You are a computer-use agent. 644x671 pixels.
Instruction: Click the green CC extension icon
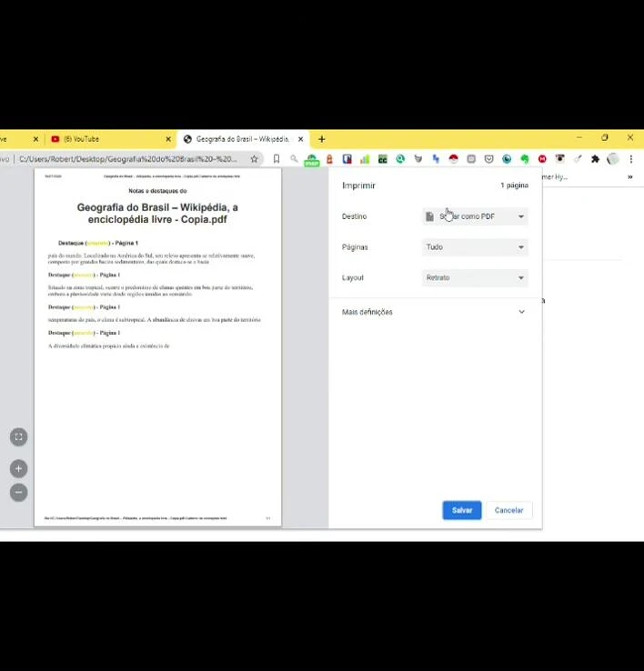click(382, 159)
